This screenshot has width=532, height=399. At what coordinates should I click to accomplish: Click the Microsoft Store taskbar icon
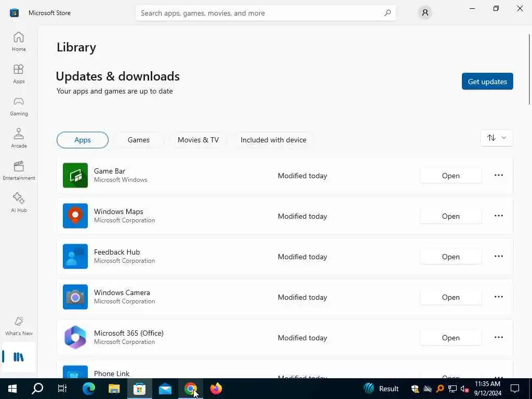pyautogui.click(x=140, y=389)
